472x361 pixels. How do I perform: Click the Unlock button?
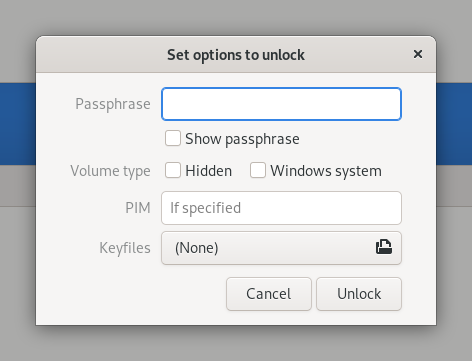click(359, 294)
